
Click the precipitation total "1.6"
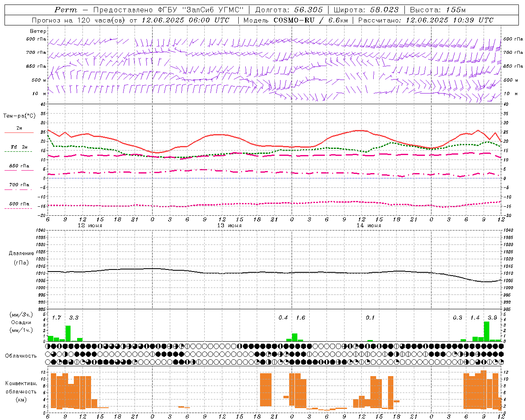pyautogui.click(x=301, y=318)
